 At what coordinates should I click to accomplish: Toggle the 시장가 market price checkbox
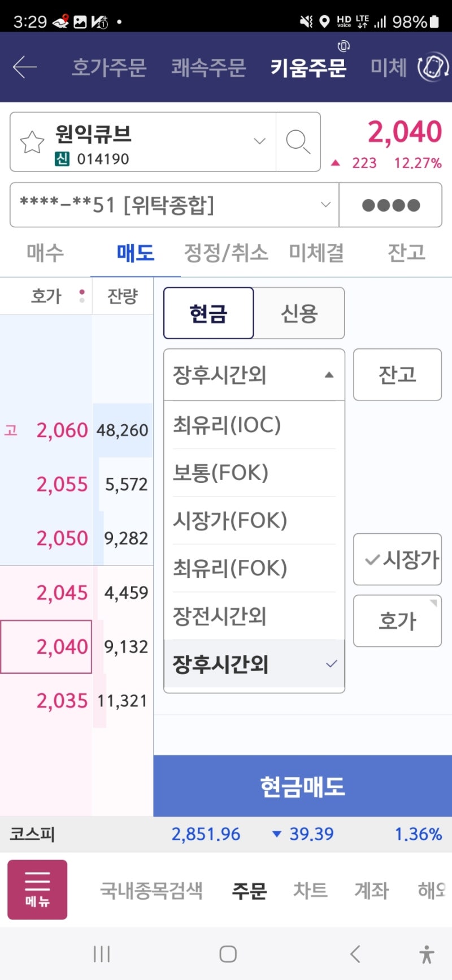point(397,559)
